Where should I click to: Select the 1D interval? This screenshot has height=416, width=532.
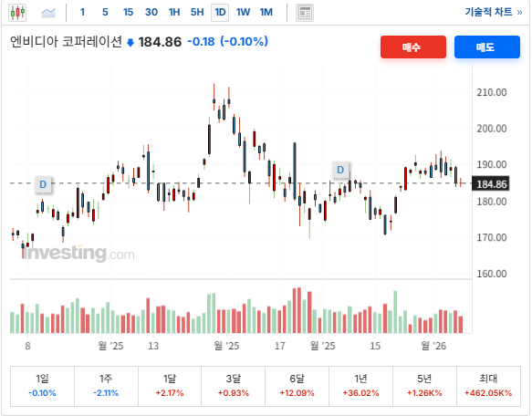tap(220, 13)
